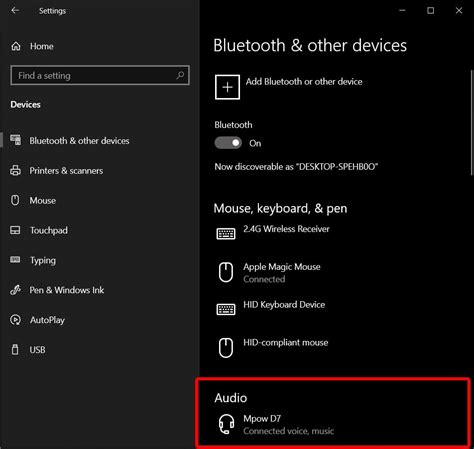Click the search magnifier icon
The width and height of the screenshot is (474, 449).
(180, 75)
